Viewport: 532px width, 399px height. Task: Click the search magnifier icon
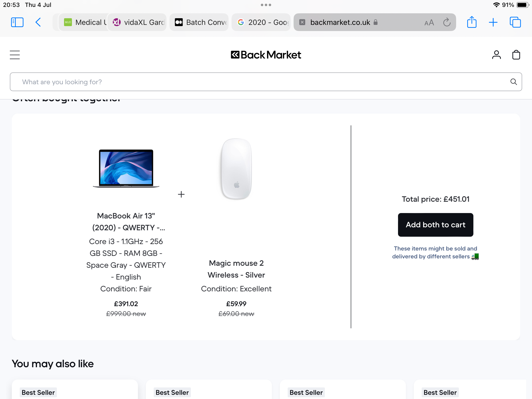point(514,82)
